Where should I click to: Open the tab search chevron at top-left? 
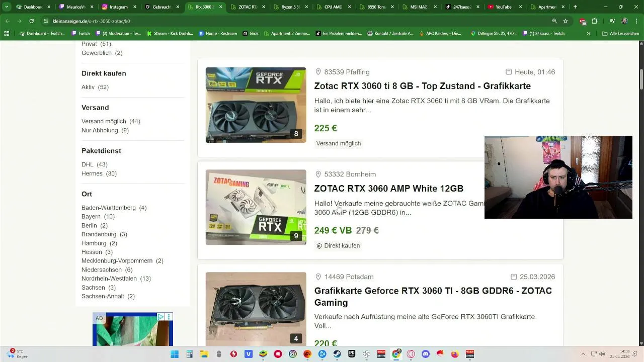[7, 7]
